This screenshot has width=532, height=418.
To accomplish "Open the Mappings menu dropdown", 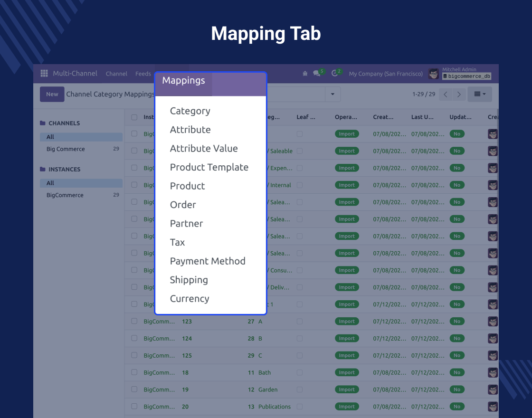I will (x=183, y=80).
